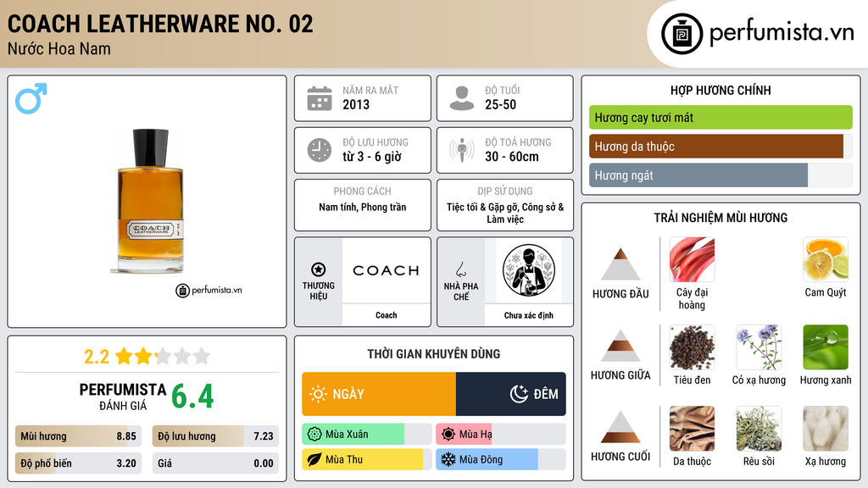Screen dimensions: 868x488
Task: Click the moon icon in Đêm bar
Action: [519, 394]
